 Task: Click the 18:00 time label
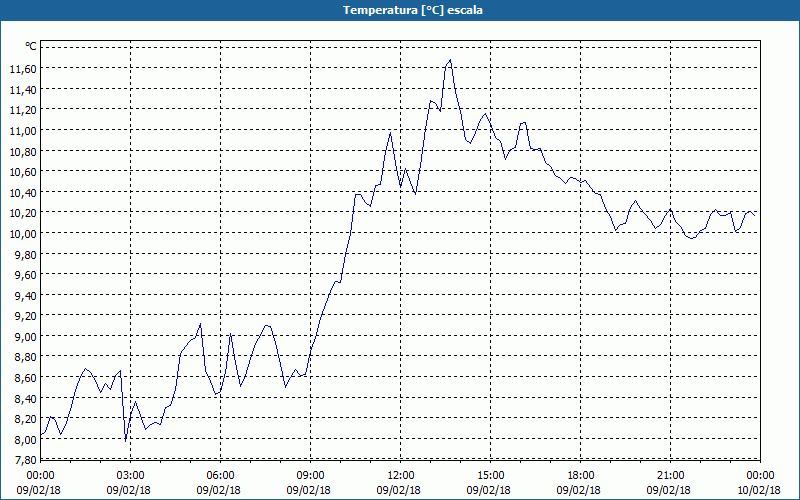(581, 476)
